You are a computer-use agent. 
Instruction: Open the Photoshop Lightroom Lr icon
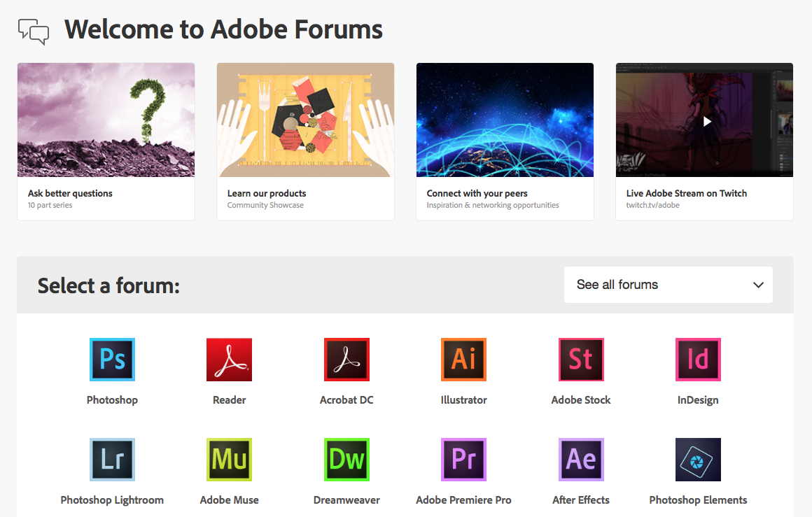point(113,460)
